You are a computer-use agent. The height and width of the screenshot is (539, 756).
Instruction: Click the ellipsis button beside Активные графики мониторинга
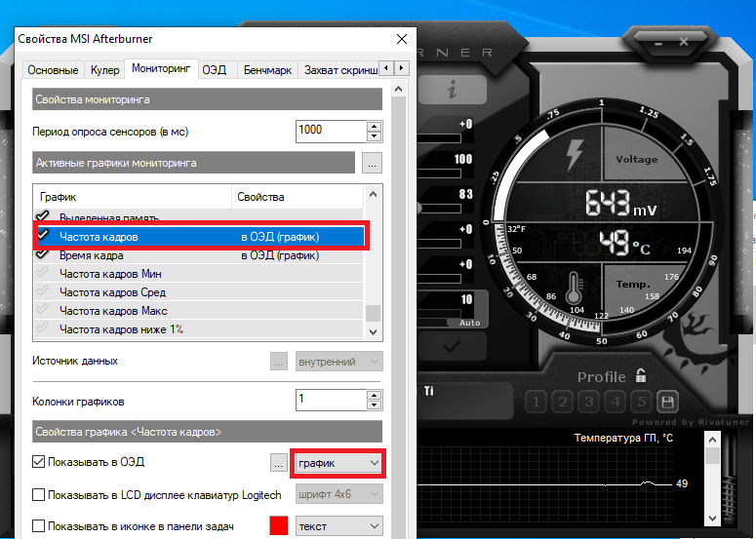tap(372, 163)
